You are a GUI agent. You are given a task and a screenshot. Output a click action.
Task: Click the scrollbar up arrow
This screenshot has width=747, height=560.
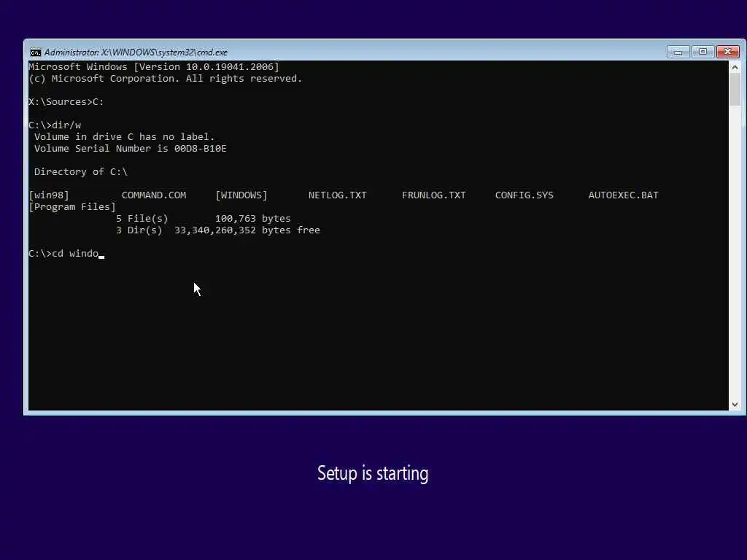pos(735,67)
